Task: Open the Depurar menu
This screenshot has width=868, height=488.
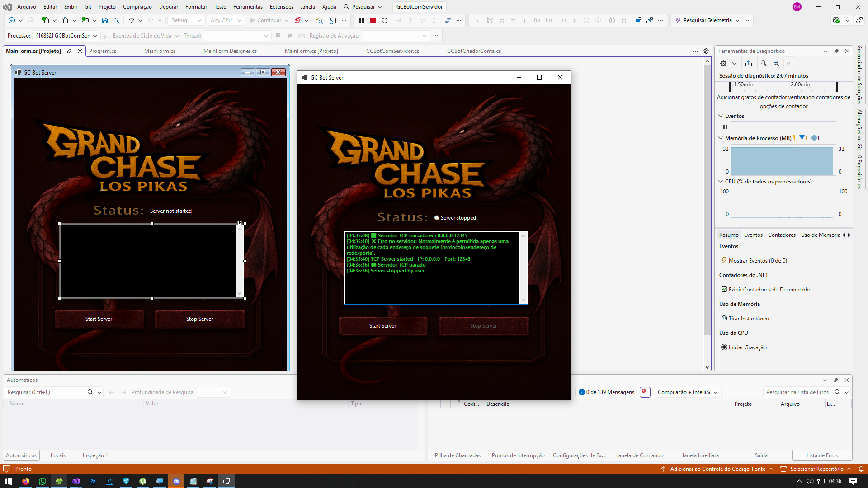Action: point(168,7)
